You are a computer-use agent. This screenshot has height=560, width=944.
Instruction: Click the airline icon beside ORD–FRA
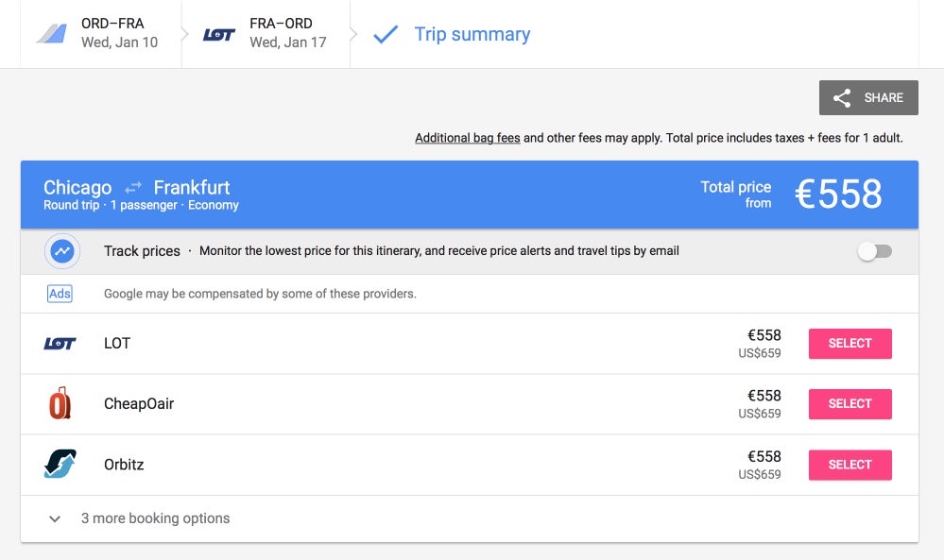[52, 34]
